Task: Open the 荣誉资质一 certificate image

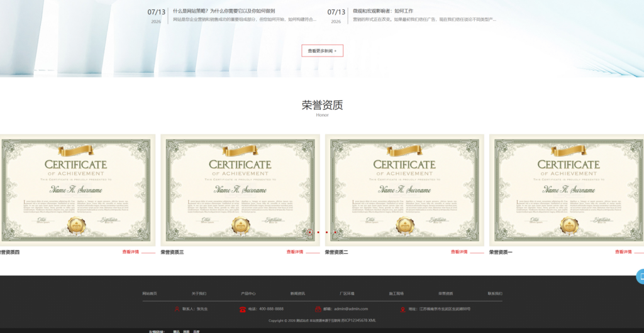Action: tap(567, 190)
